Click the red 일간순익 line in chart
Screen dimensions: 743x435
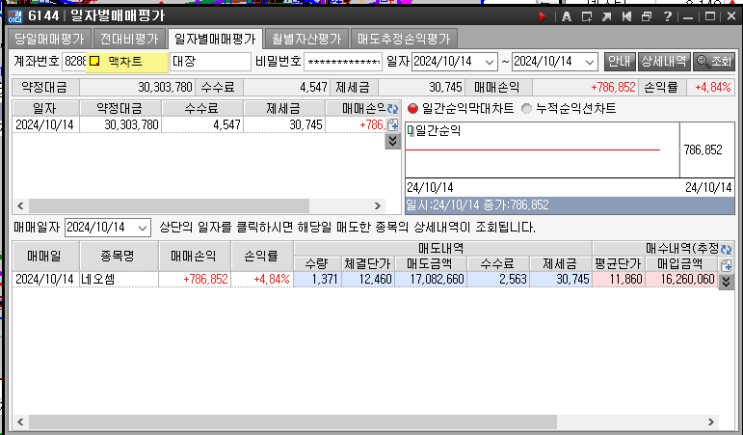[533, 150]
